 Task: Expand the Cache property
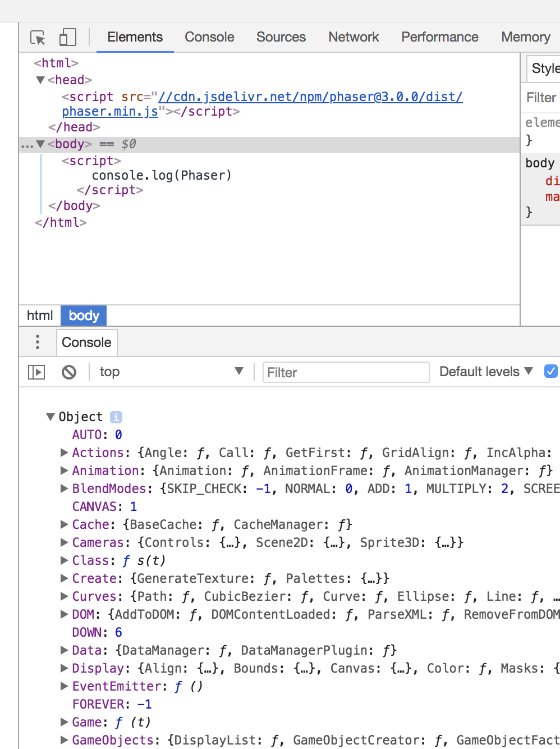(x=65, y=524)
